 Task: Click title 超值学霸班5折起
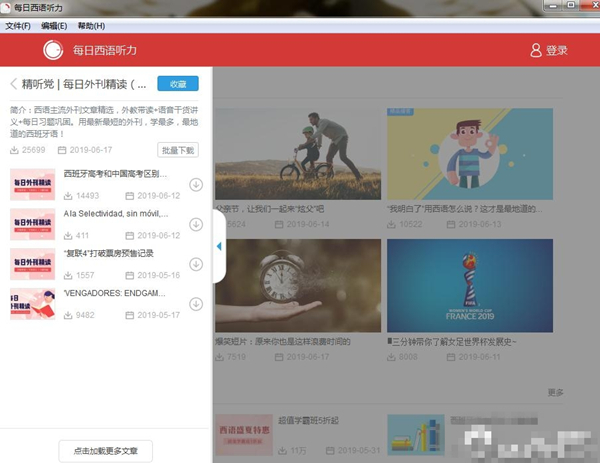click(x=308, y=421)
